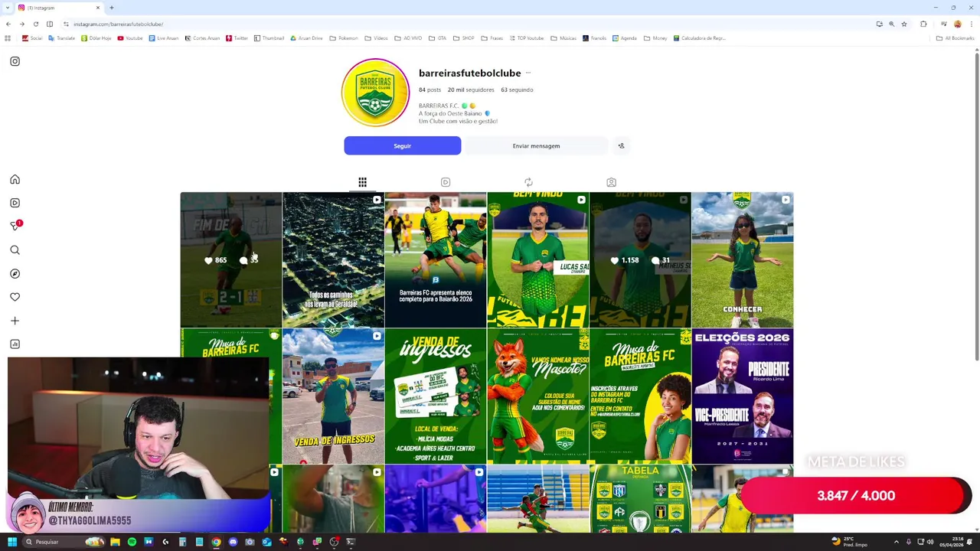Open the Chrome apps grid shortcut
The height and width of the screenshot is (551, 980).
(x=8, y=37)
